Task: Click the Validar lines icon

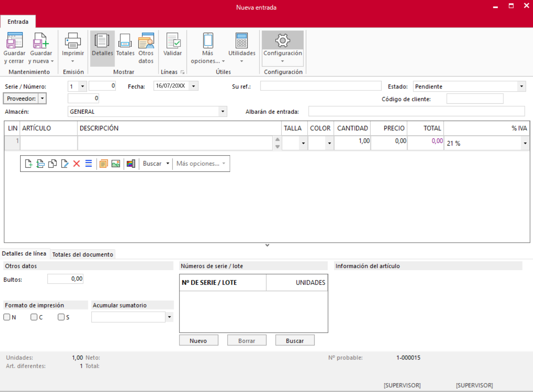Action: pos(173,41)
